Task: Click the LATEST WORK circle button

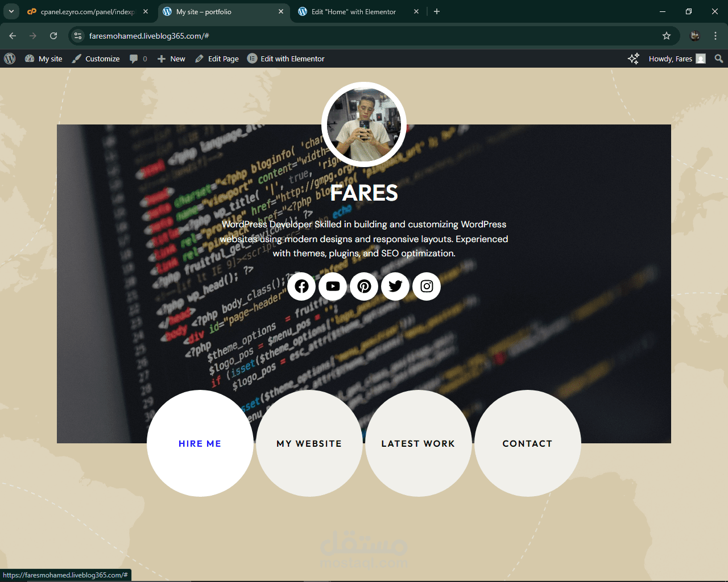Action: [419, 443]
